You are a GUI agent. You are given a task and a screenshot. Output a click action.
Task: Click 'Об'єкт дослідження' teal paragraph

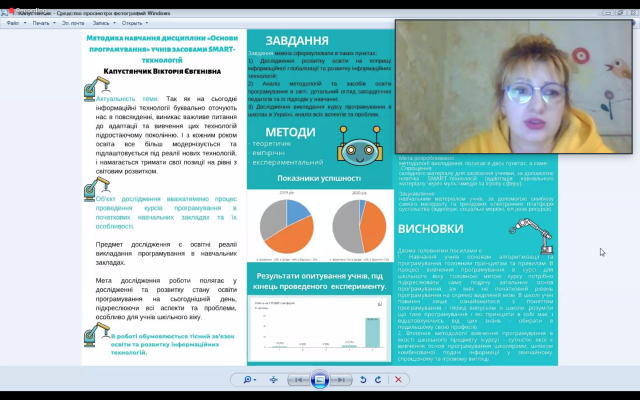166,212
